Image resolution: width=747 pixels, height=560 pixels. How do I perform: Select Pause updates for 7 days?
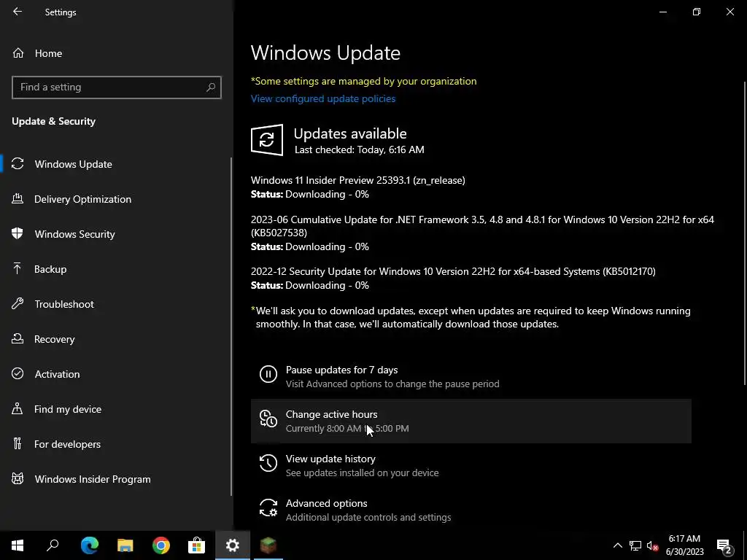(471, 377)
